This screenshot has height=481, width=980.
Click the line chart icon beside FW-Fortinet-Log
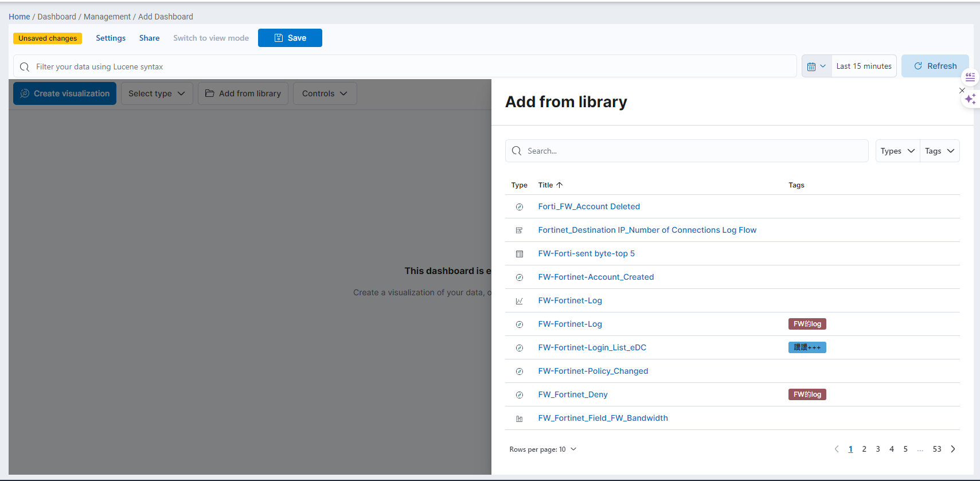(x=520, y=301)
